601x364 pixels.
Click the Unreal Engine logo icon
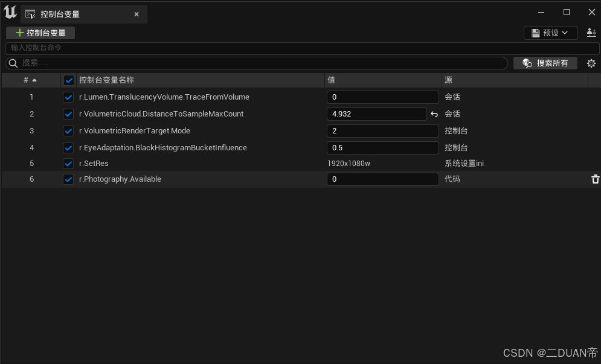pyautogui.click(x=10, y=12)
